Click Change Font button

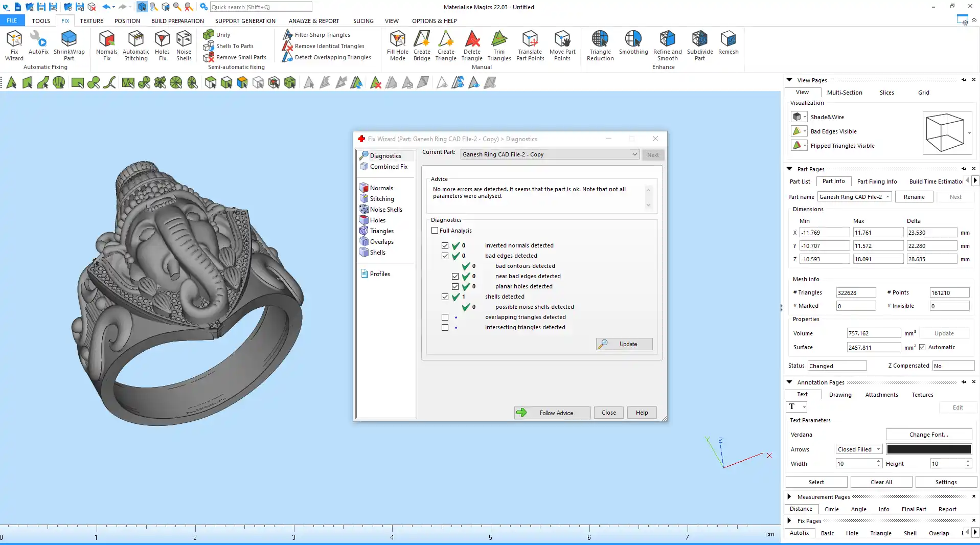tap(928, 435)
